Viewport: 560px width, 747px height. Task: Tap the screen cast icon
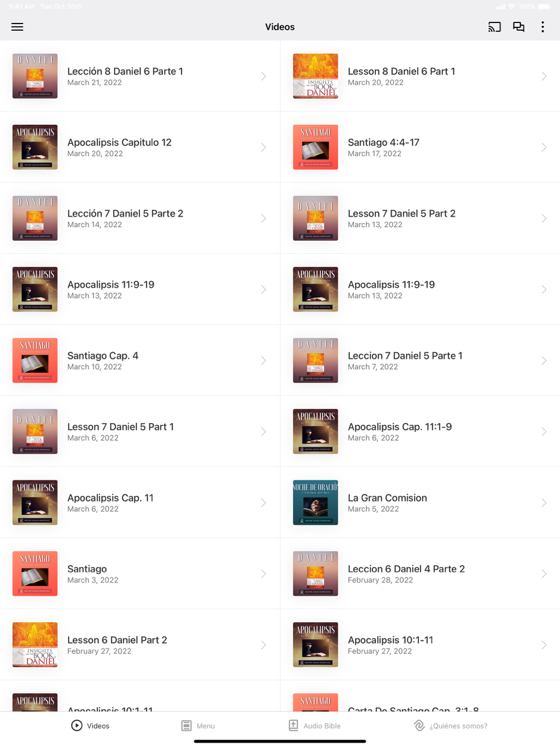click(494, 27)
